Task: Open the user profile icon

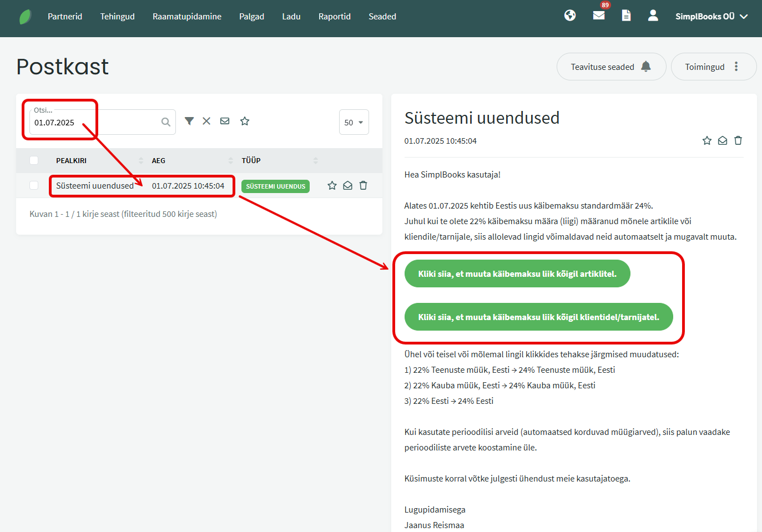Action: click(653, 16)
